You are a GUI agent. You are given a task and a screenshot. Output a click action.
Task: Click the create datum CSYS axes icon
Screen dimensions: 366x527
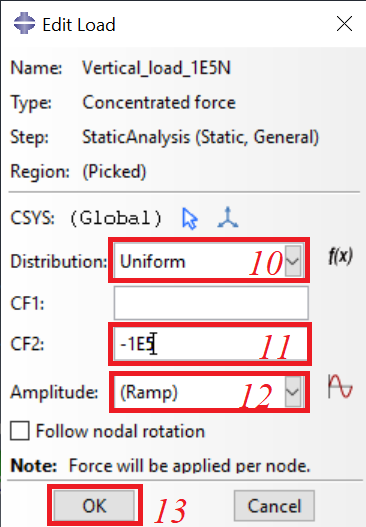[228, 218]
